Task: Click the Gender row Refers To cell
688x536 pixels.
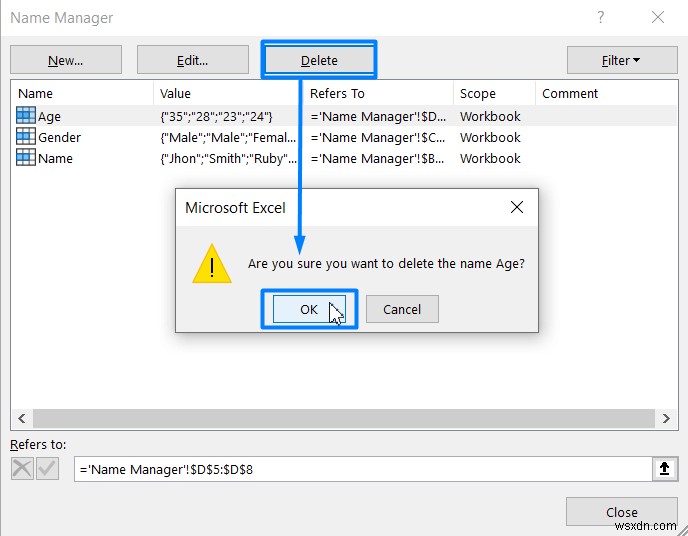Action: click(378, 138)
